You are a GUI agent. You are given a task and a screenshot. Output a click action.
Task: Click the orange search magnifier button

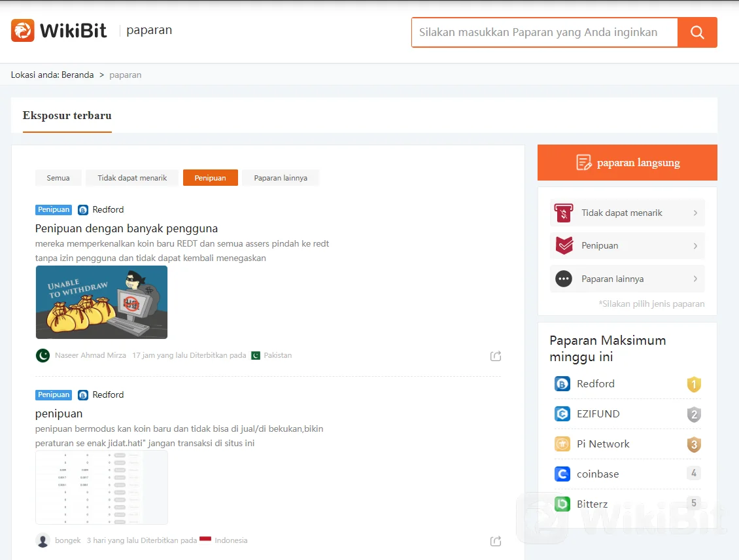point(697,32)
